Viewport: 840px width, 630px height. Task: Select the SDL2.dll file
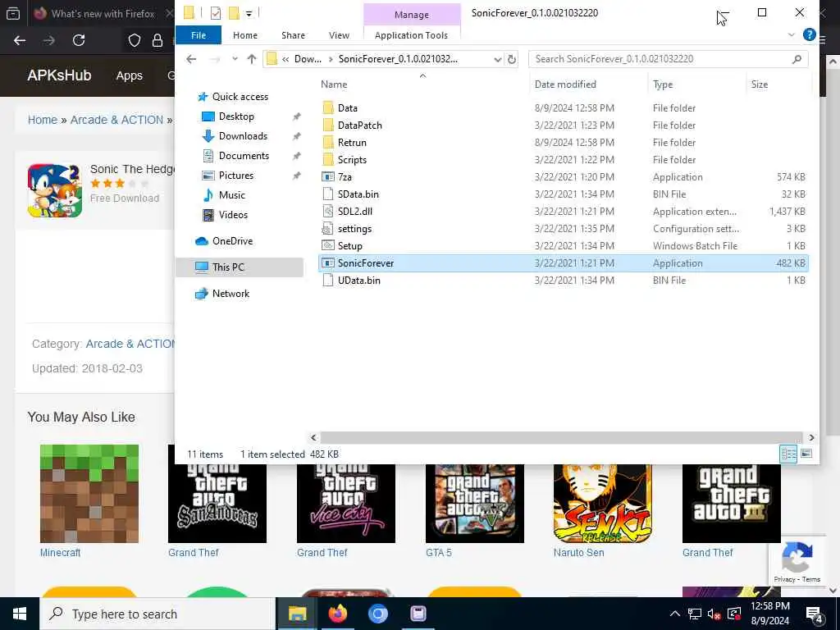click(x=354, y=211)
